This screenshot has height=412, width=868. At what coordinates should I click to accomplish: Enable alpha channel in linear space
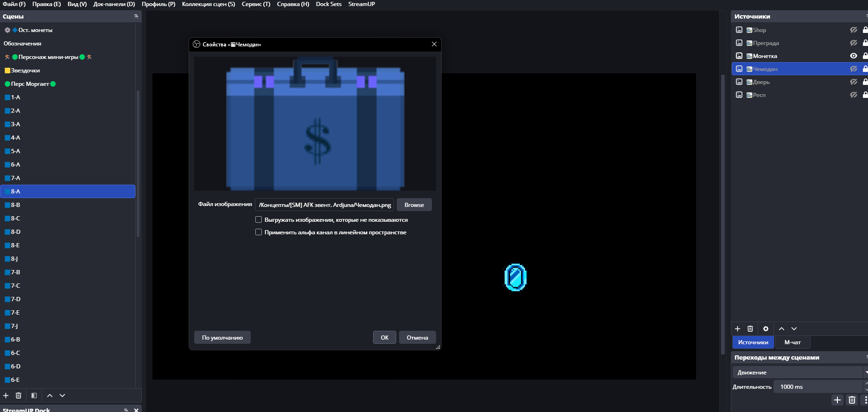[x=259, y=232]
